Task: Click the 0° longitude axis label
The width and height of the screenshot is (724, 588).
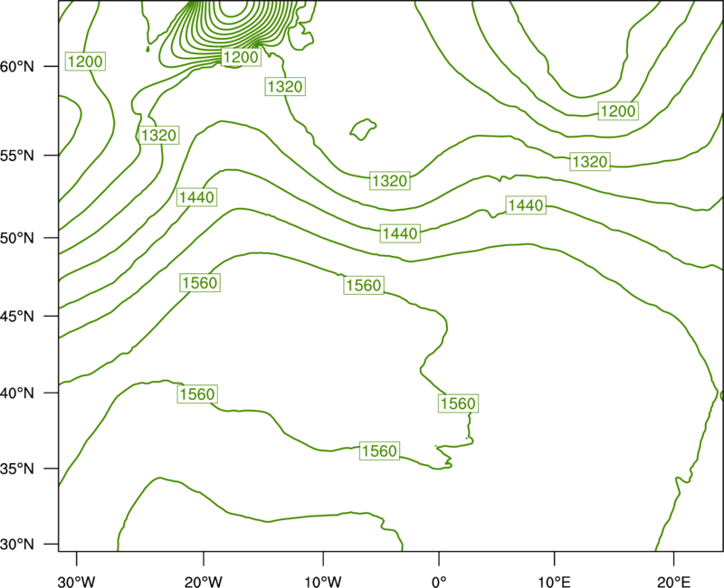Action: (439, 582)
